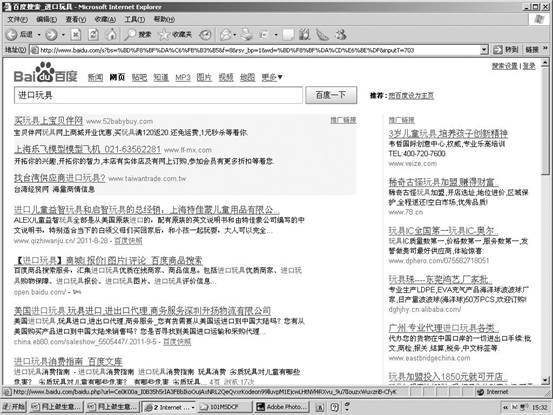Open the Home page icon
This screenshot has width=553, height=415.
tap(111, 35)
